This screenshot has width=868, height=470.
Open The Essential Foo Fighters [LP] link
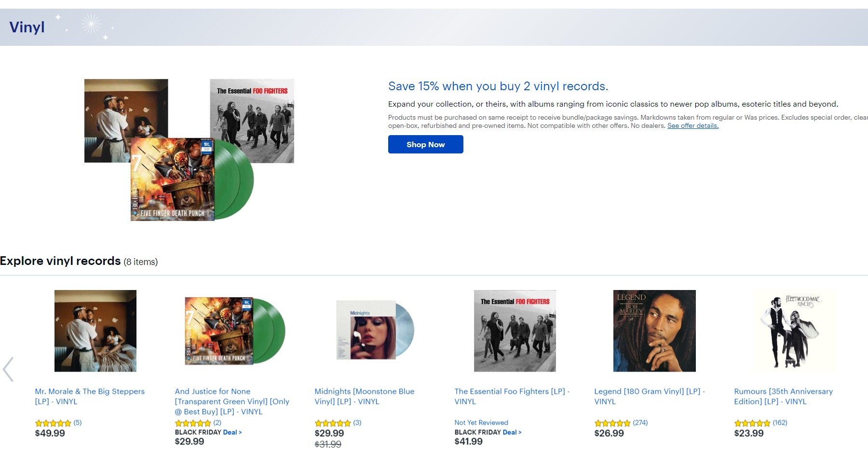coord(512,396)
